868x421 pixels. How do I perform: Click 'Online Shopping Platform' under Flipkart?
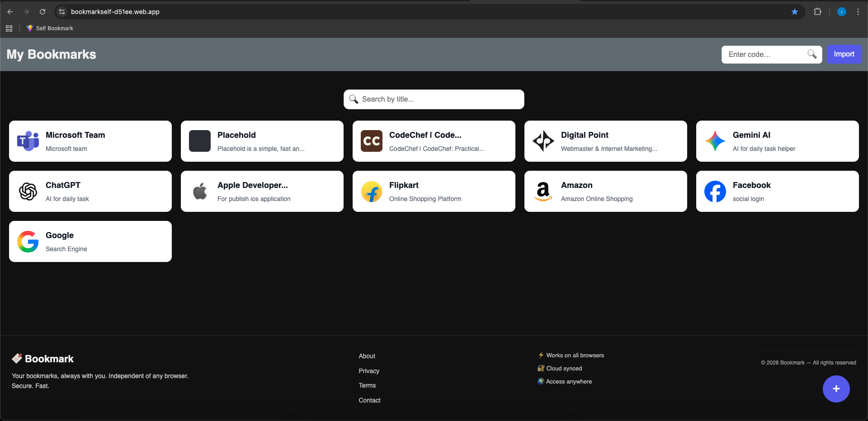point(425,199)
